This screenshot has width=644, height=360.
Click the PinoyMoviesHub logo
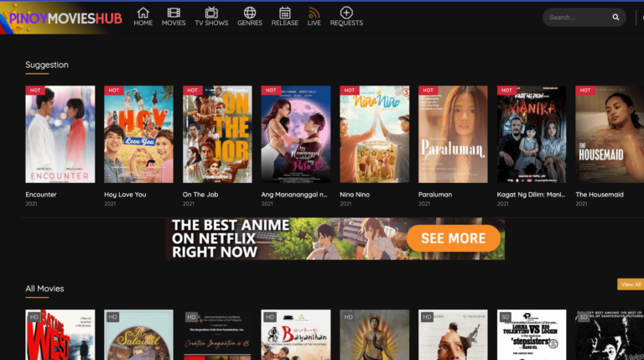point(63,17)
